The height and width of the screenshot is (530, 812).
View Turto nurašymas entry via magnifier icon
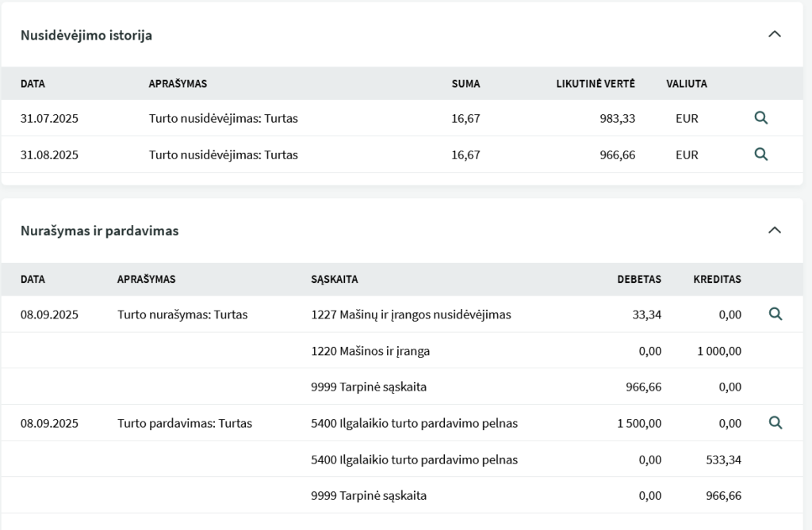tap(776, 315)
